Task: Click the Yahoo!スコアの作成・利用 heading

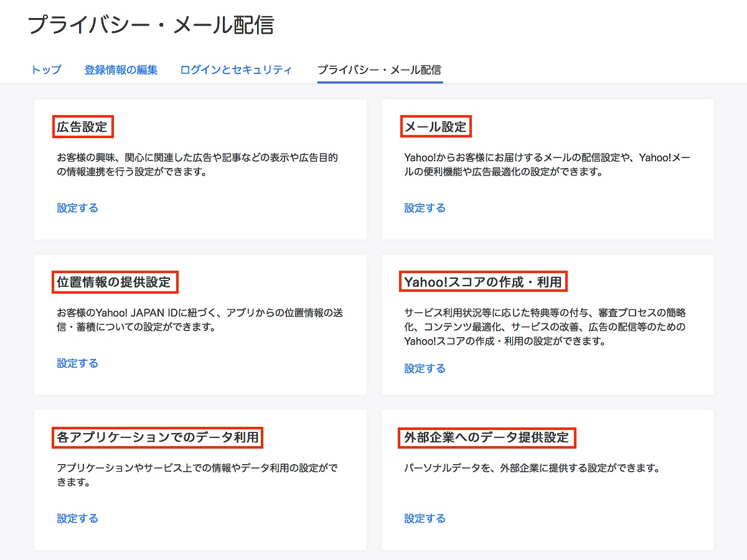Action: (483, 282)
